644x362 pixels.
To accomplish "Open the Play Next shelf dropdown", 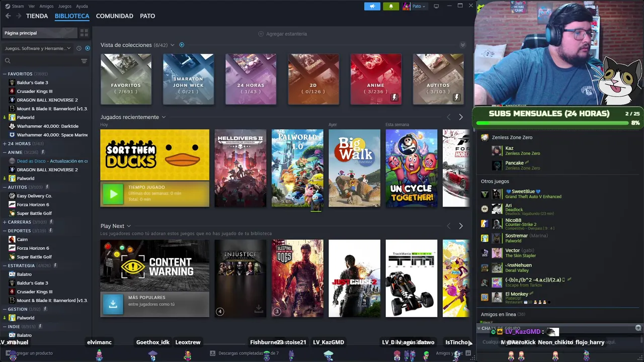I will point(129,226).
